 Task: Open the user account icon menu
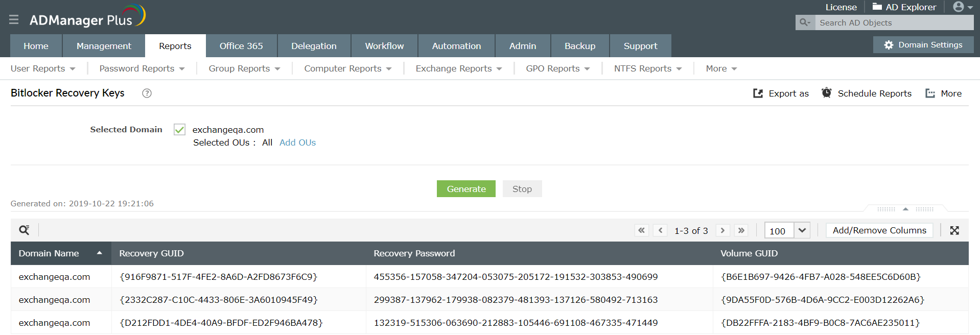pos(963,7)
